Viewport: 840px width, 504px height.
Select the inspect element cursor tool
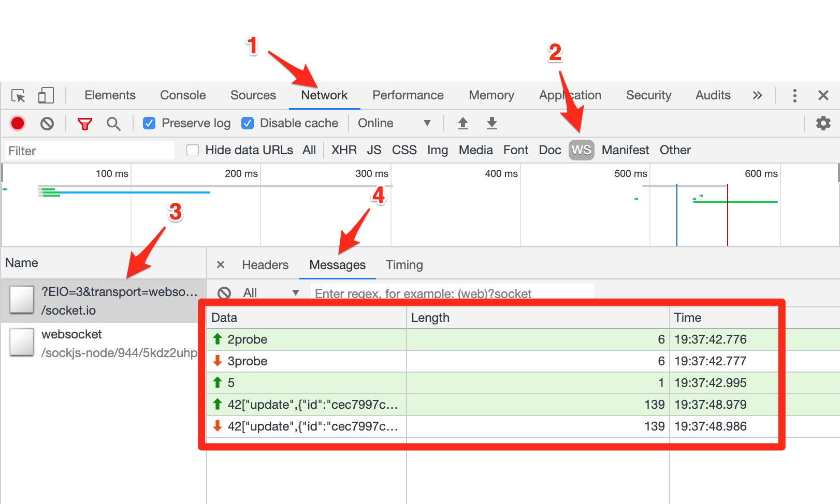(18, 95)
